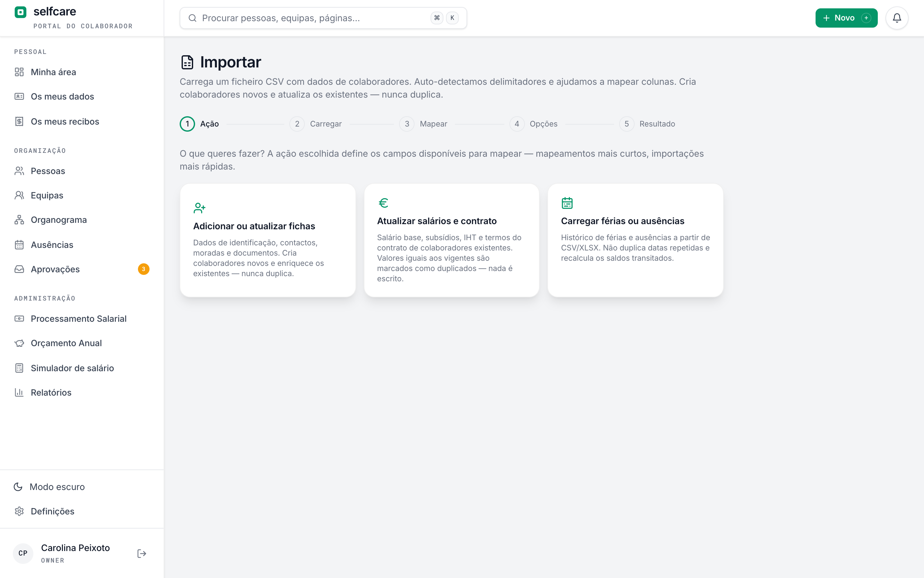Open Processamento Salarial page
Viewport: 924px width, 578px height.
tap(82, 319)
